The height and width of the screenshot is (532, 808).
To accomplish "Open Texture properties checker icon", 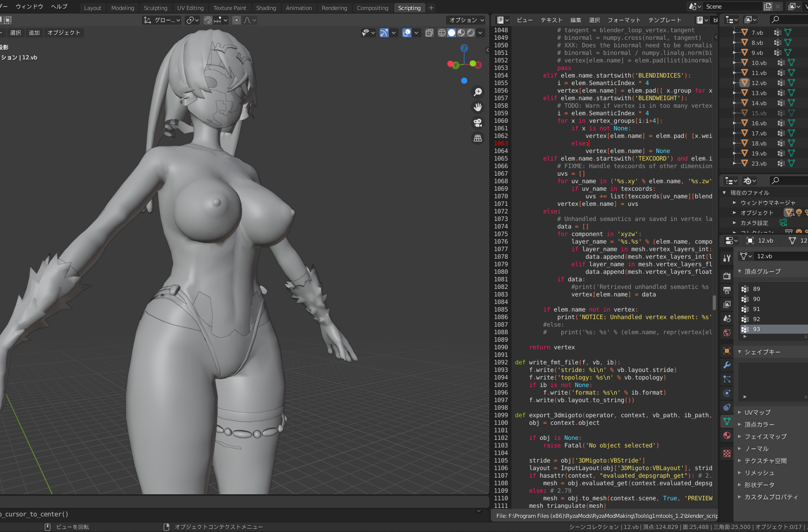I will (726, 453).
